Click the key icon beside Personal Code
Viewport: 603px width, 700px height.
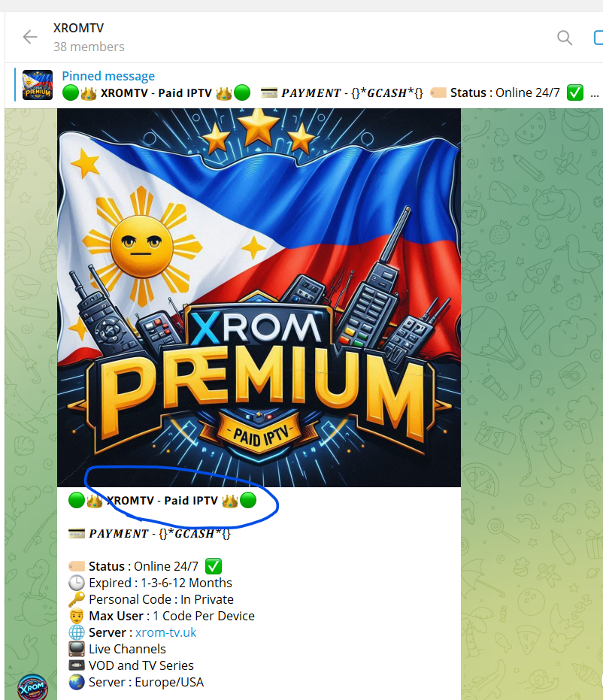point(77,599)
